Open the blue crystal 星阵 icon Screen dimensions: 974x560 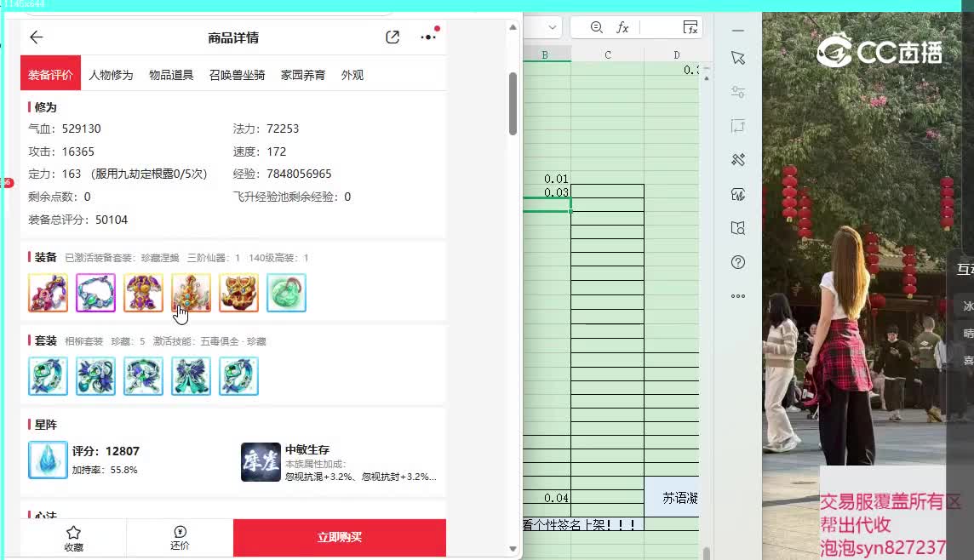click(x=48, y=460)
